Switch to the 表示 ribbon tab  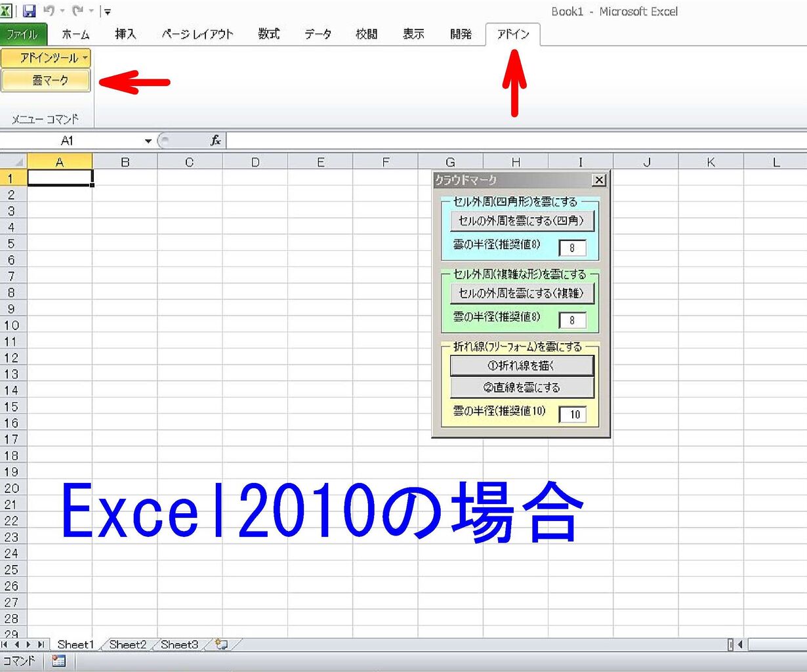point(413,34)
